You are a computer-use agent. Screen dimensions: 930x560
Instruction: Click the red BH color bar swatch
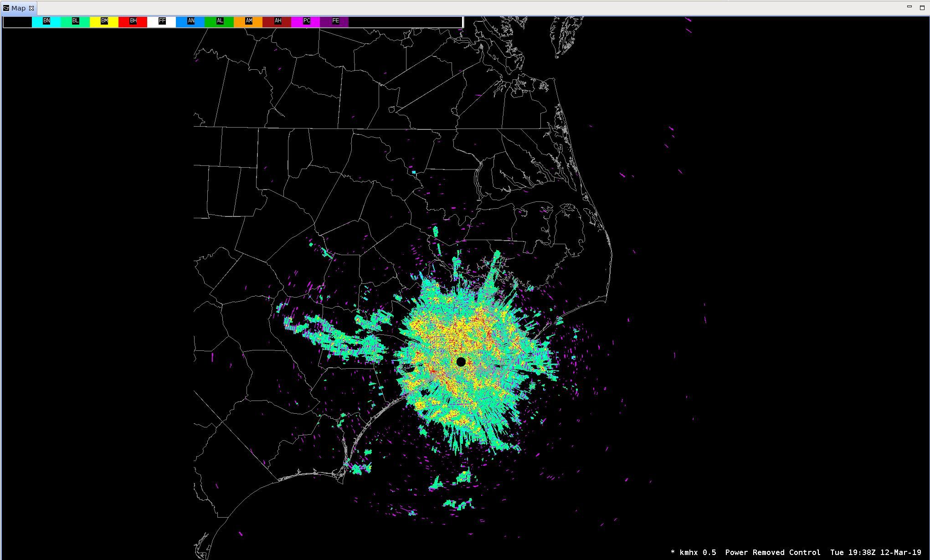133,22
